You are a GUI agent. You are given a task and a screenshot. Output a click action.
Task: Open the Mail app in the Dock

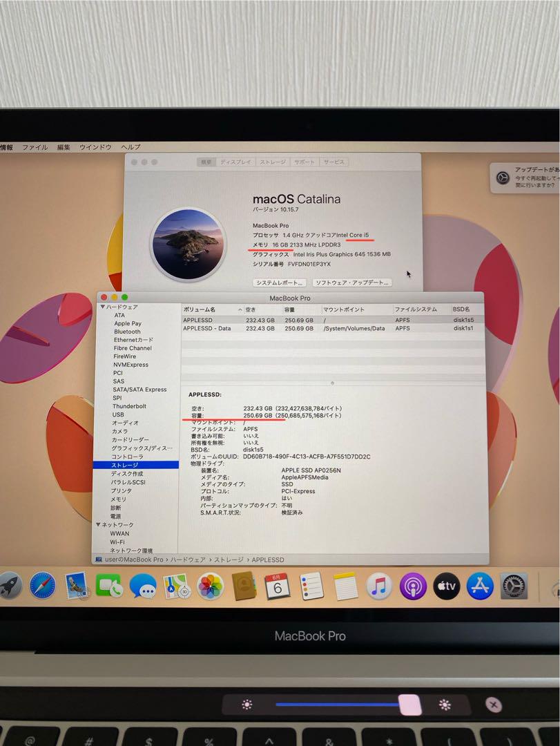pyautogui.click(x=76, y=586)
